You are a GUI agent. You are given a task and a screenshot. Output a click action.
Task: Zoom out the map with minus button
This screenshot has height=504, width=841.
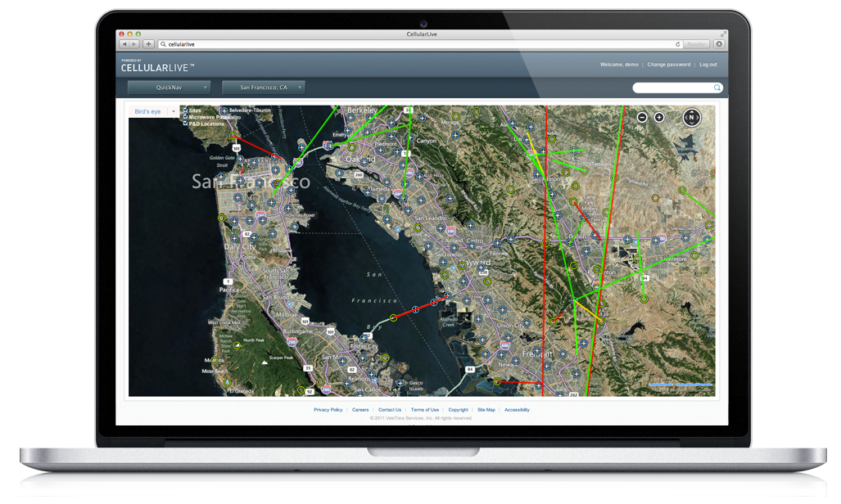point(642,118)
